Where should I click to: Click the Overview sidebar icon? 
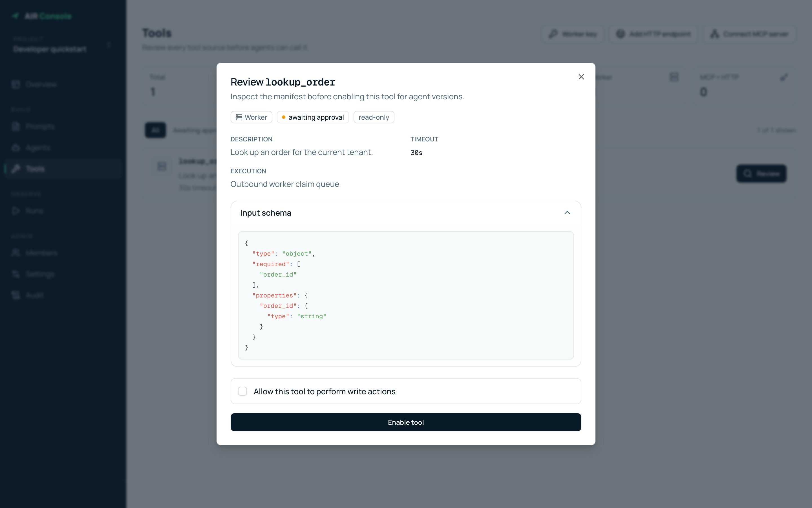click(x=16, y=84)
